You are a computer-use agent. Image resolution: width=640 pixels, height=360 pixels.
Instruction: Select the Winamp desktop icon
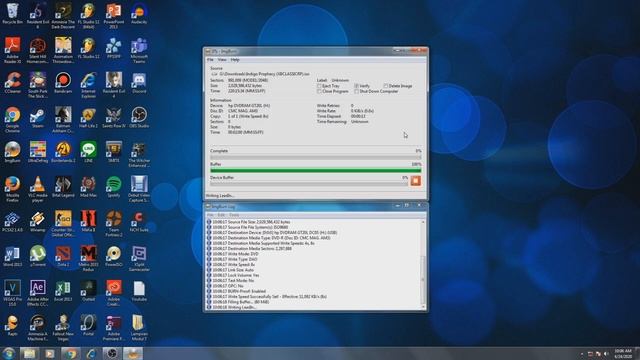[x=38, y=222]
